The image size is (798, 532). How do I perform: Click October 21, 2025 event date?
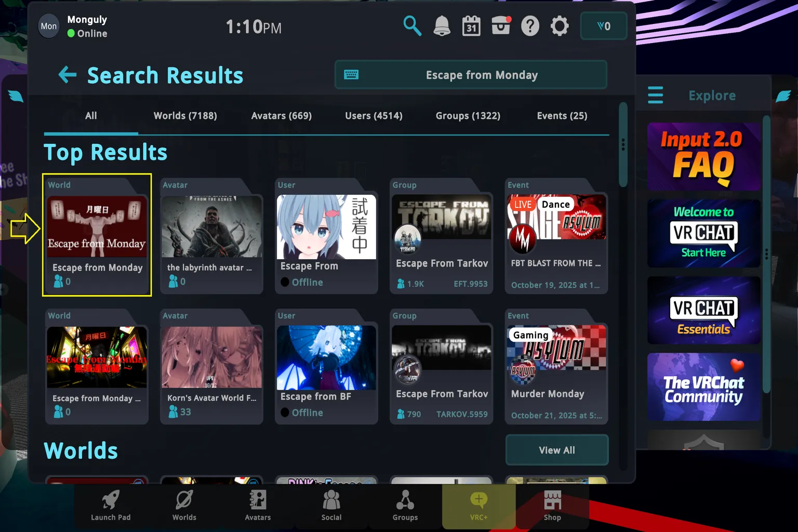coord(556,416)
